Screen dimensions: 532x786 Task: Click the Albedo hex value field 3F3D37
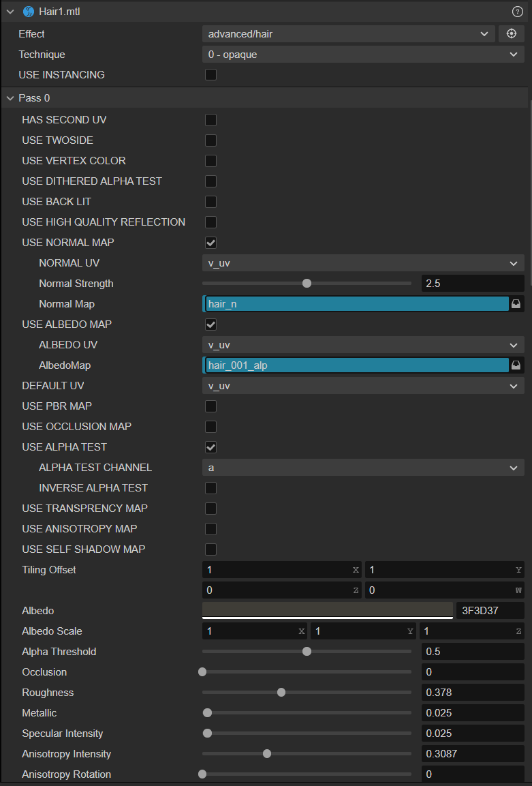(x=490, y=610)
